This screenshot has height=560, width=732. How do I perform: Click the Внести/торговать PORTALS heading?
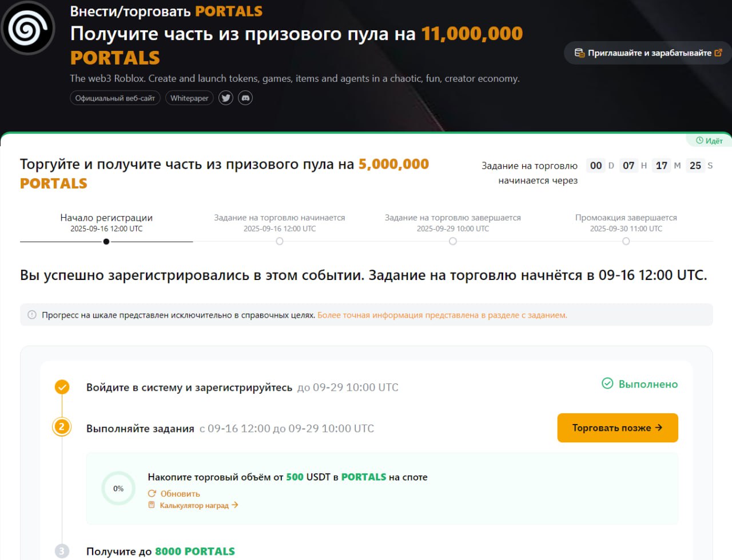tap(166, 11)
